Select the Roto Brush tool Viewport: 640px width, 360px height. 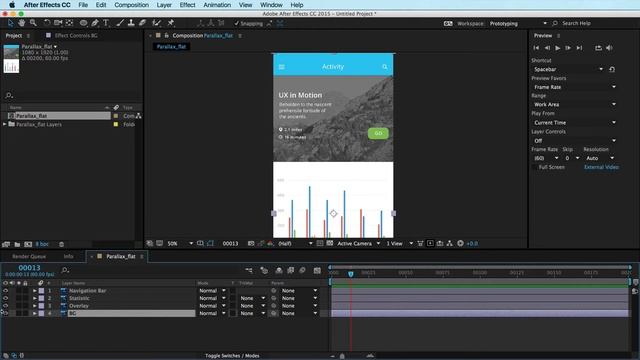point(156,23)
